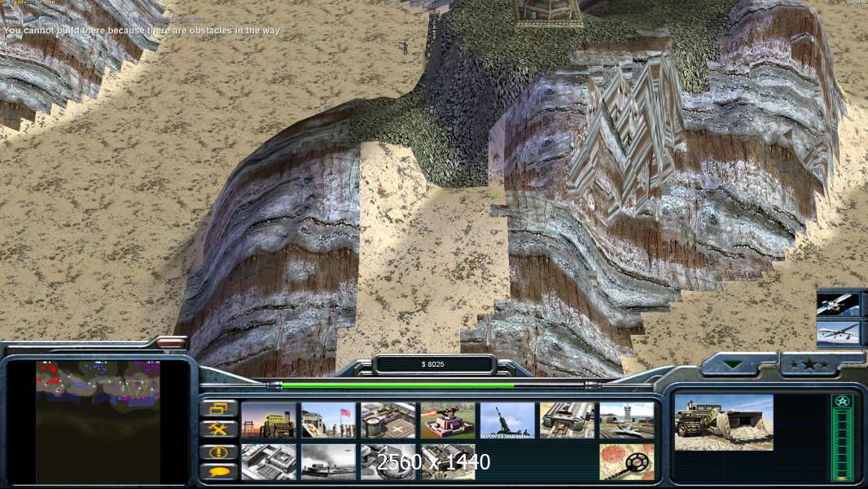Click the general's experience rank meter
The height and width of the screenshot is (489, 868).
pos(842,438)
